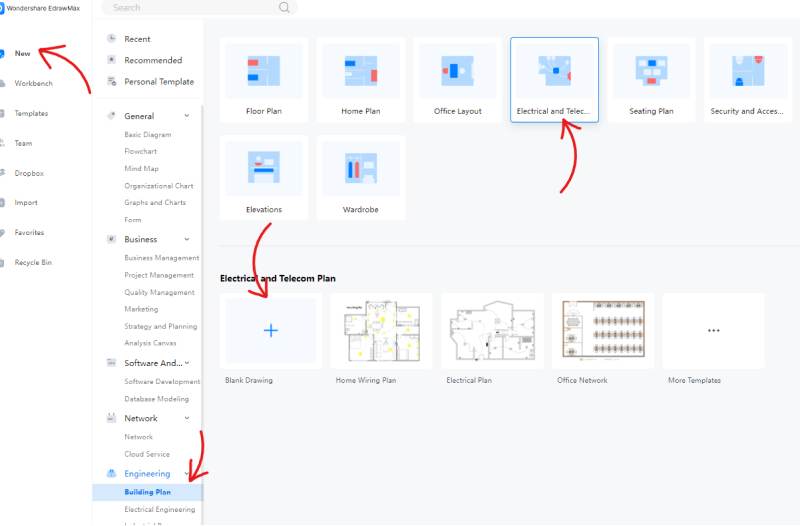Select Flowchart under General
The height and width of the screenshot is (526, 800).
140,151
